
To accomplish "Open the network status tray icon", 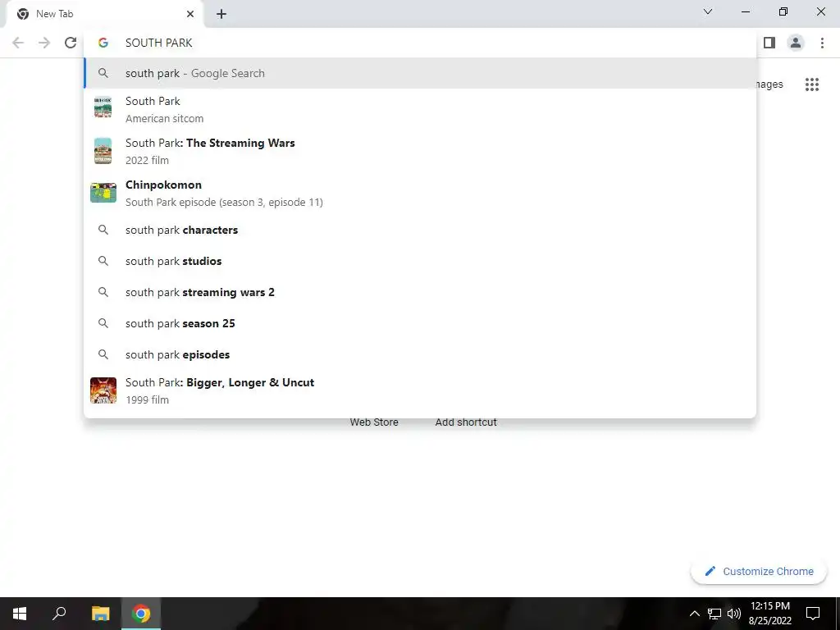I will pos(714,614).
